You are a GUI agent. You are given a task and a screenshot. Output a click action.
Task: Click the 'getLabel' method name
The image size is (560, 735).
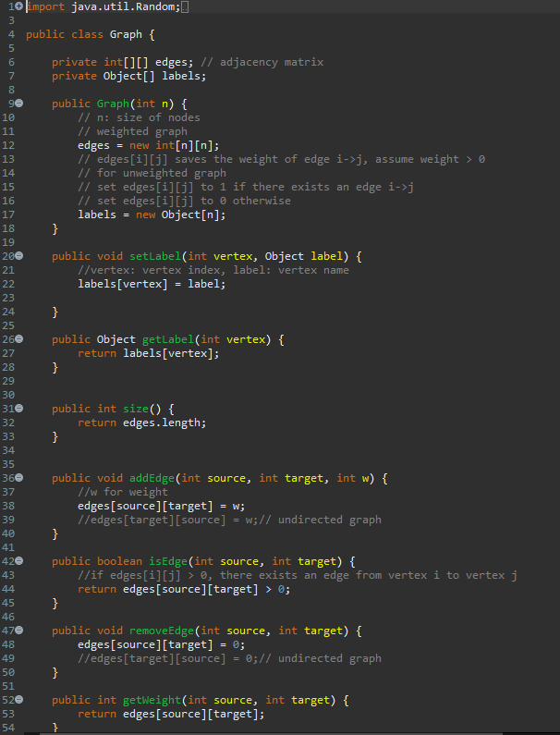(x=168, y=339)
